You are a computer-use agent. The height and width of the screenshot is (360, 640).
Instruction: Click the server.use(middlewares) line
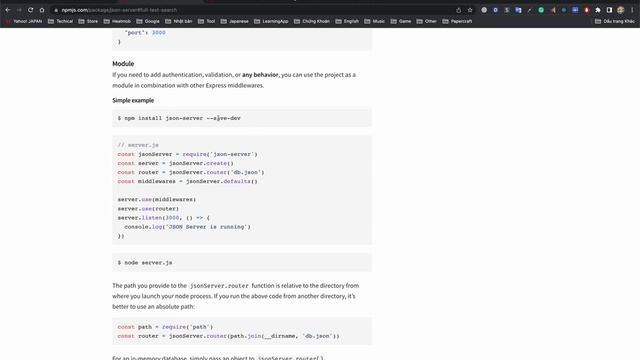pos(157,199)
